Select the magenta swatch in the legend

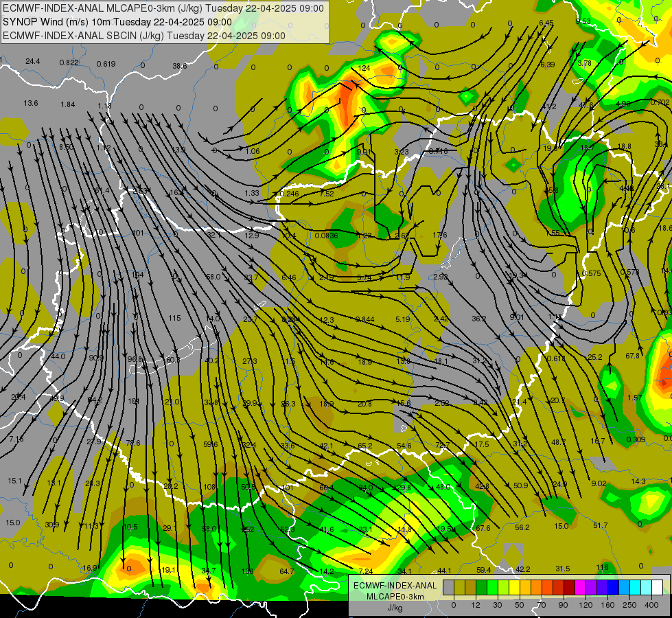click(580, 587)
